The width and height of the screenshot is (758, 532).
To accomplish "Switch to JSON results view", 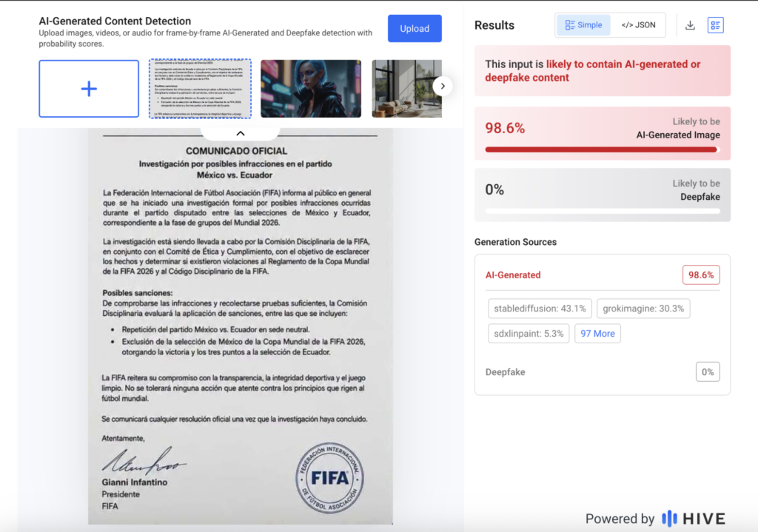I will (638, 25).
